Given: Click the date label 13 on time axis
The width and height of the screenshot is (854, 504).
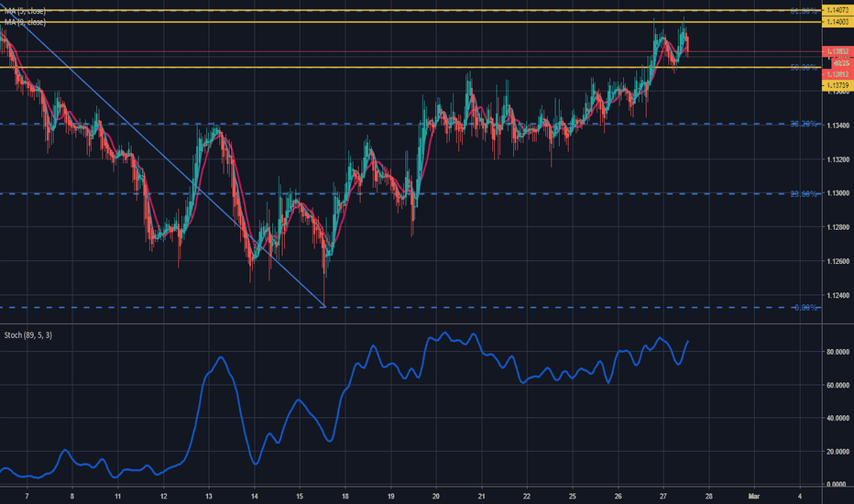Looking at the screenshot, I should point(209,497).
